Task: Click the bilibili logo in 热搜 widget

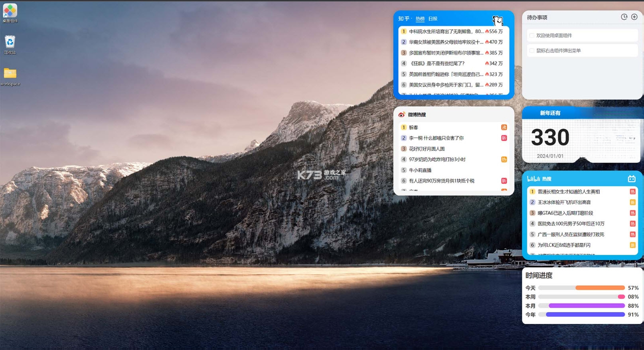Action: 533,179
